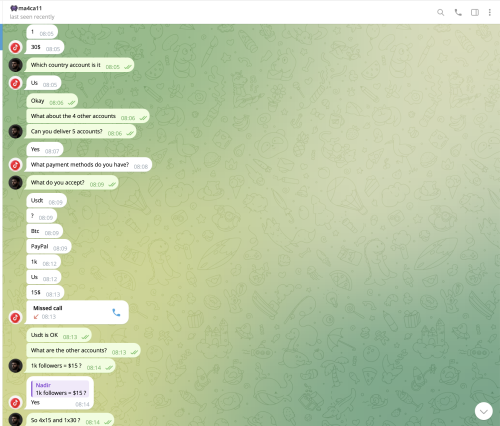Viewport: 500px width, 426px height.
Task: Jump to bottom with the down-arrow button
Action: (x=484, y=411)
